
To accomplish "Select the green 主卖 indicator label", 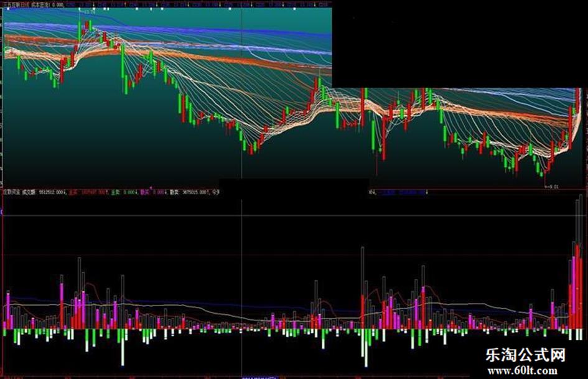I will click(x=116, y=192).
